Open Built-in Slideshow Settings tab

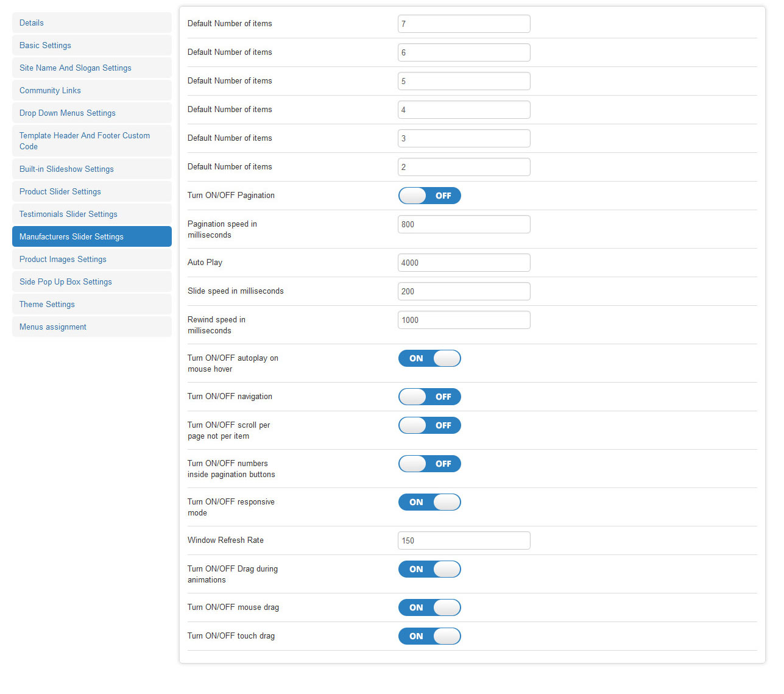pos(91,169)
